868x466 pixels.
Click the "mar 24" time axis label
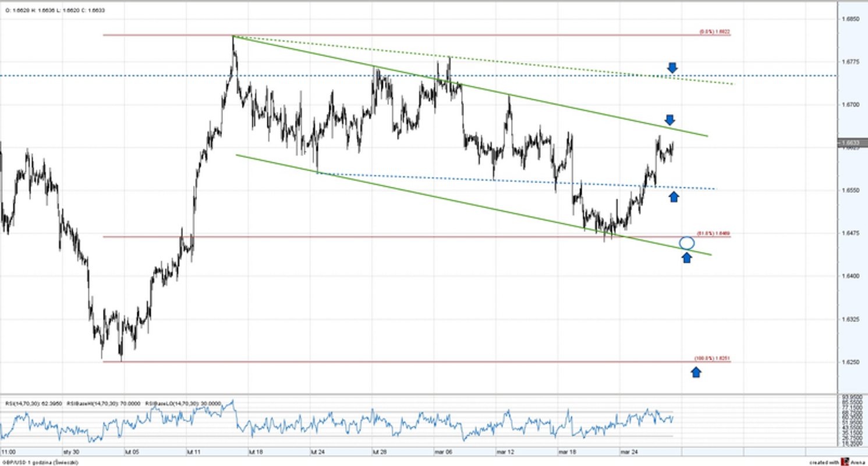point(630,451)
